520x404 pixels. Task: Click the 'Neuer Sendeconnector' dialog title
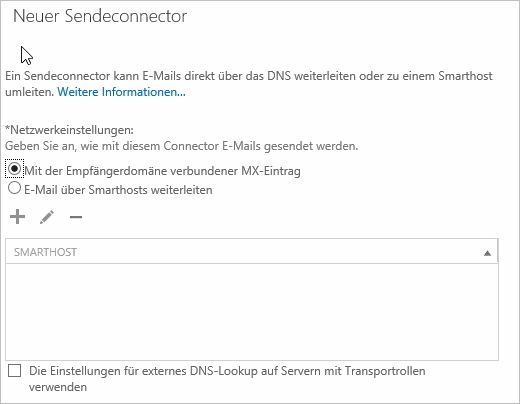click(x=100, y=16)
